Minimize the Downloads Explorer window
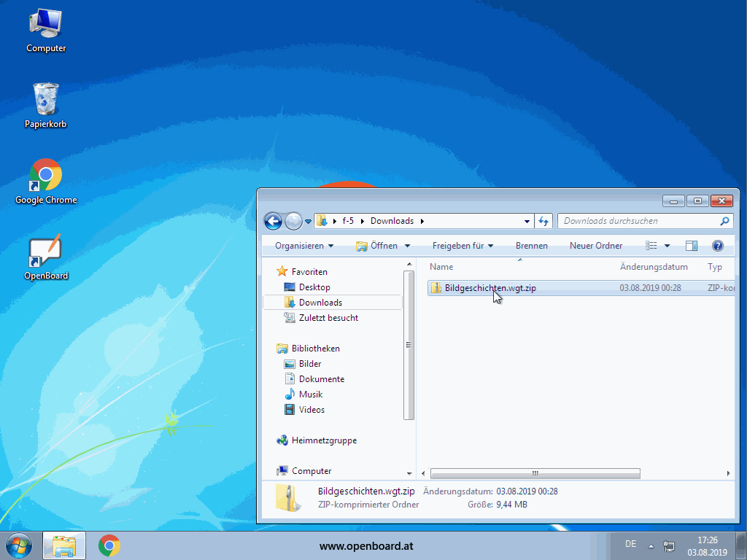 [673, 201]
